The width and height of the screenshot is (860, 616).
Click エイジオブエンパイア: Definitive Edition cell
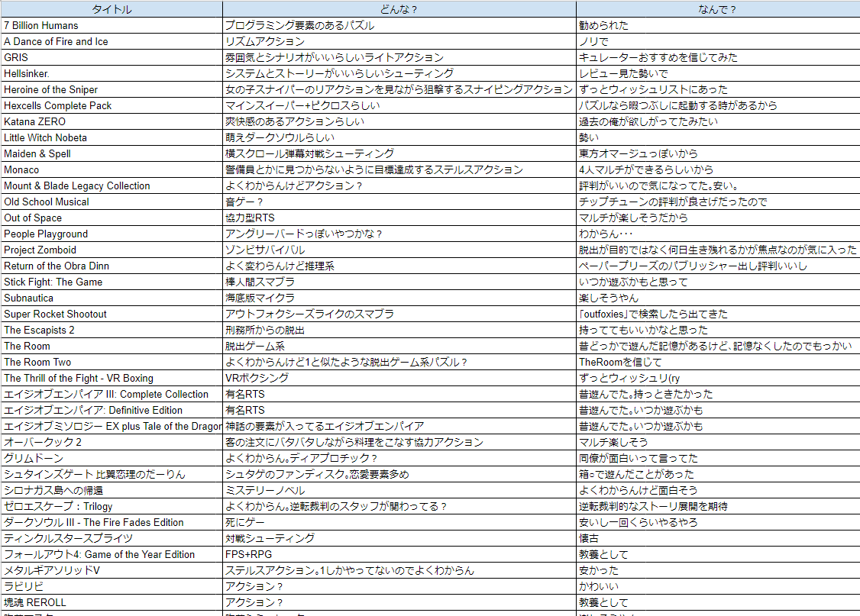click(112, 410)
